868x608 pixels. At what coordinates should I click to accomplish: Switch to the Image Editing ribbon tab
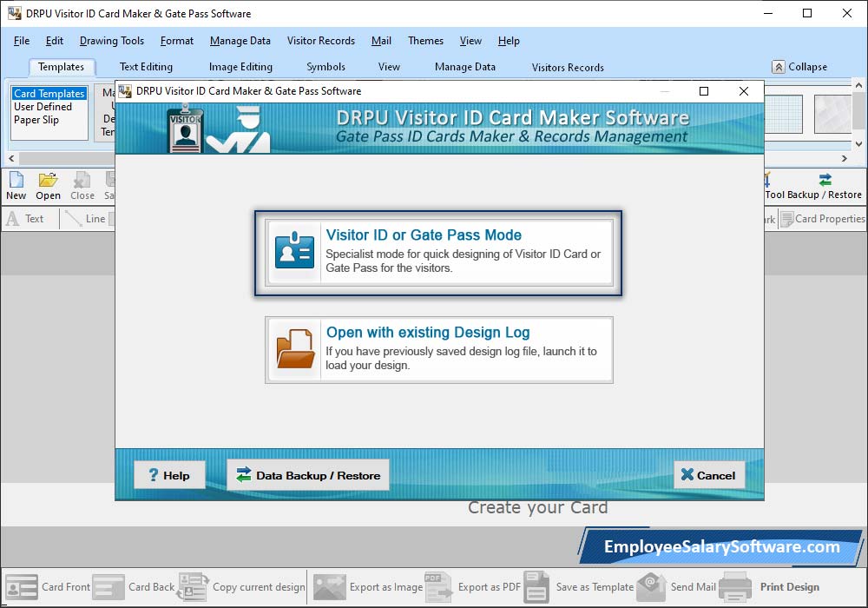click(240, 67)
